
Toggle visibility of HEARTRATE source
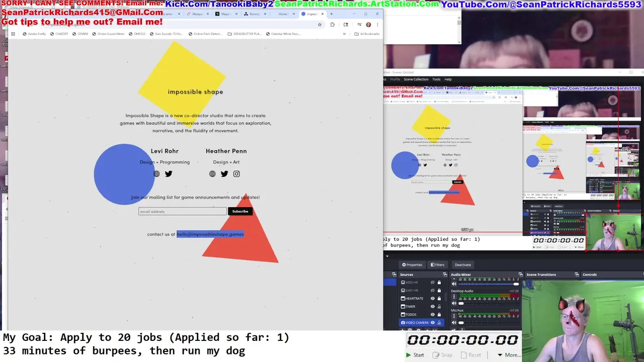coord(433,299)
